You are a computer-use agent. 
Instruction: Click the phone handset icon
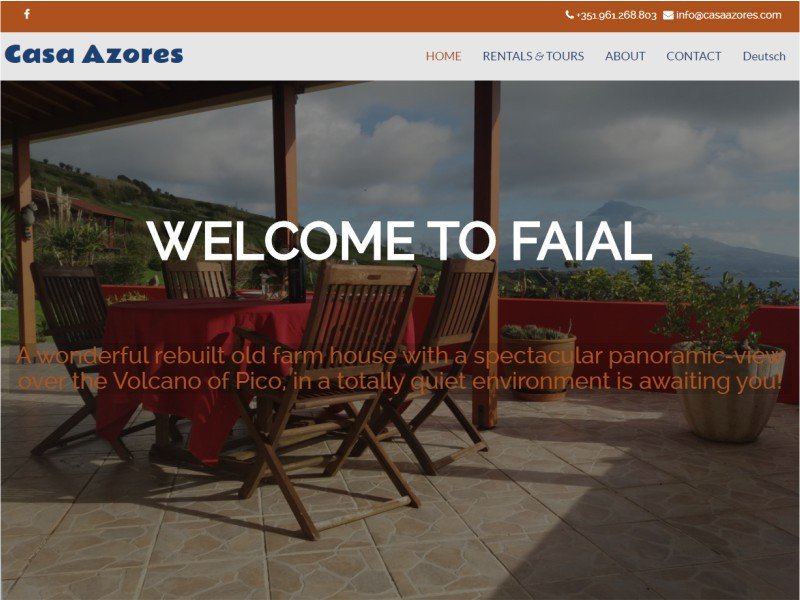(x=569, y=15)
